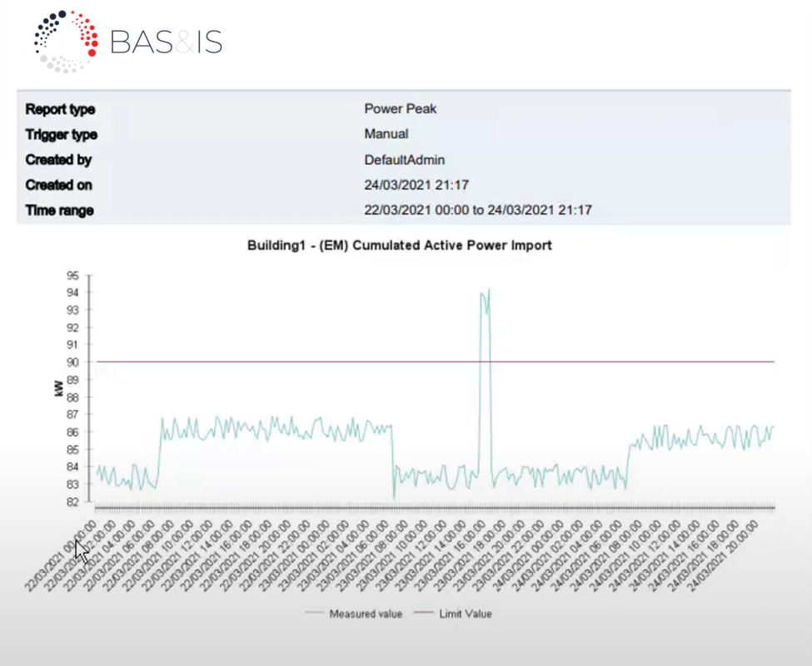Click the Manual trigger type value
The height and width of the screenshot is (666, 812).
(x=386, y=134)
